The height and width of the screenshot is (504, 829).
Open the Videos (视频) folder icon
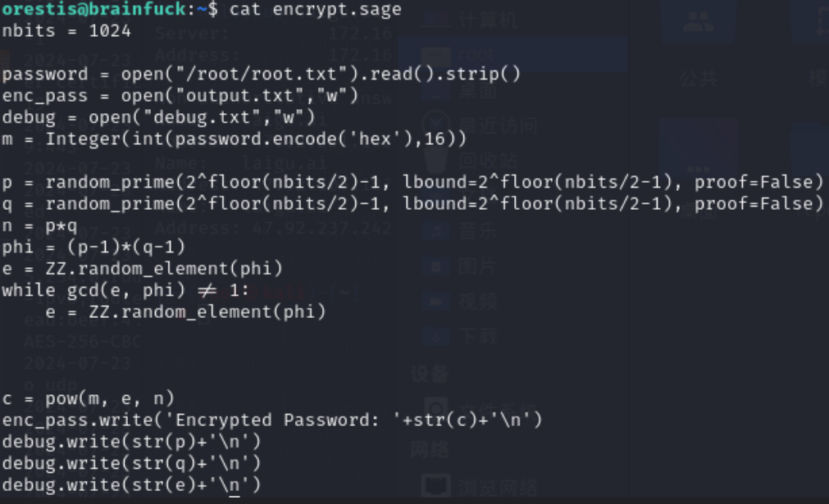(437, 301)
